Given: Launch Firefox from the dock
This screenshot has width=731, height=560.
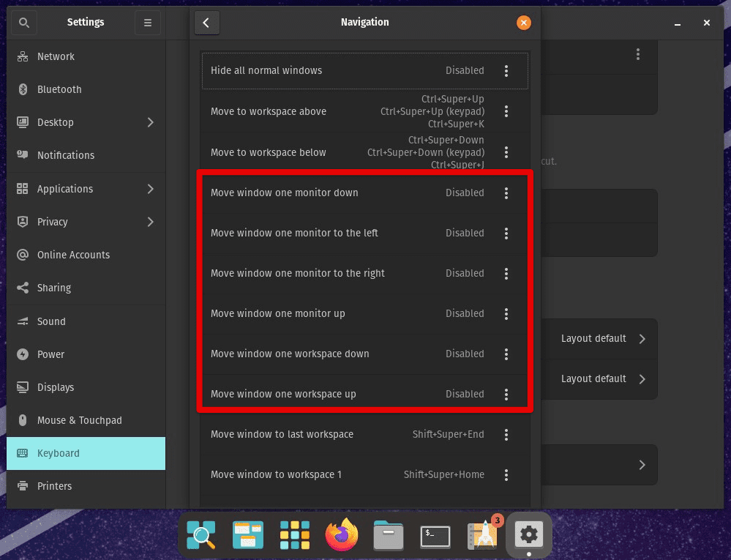Looking at the screenshot, I should [341, 535].
